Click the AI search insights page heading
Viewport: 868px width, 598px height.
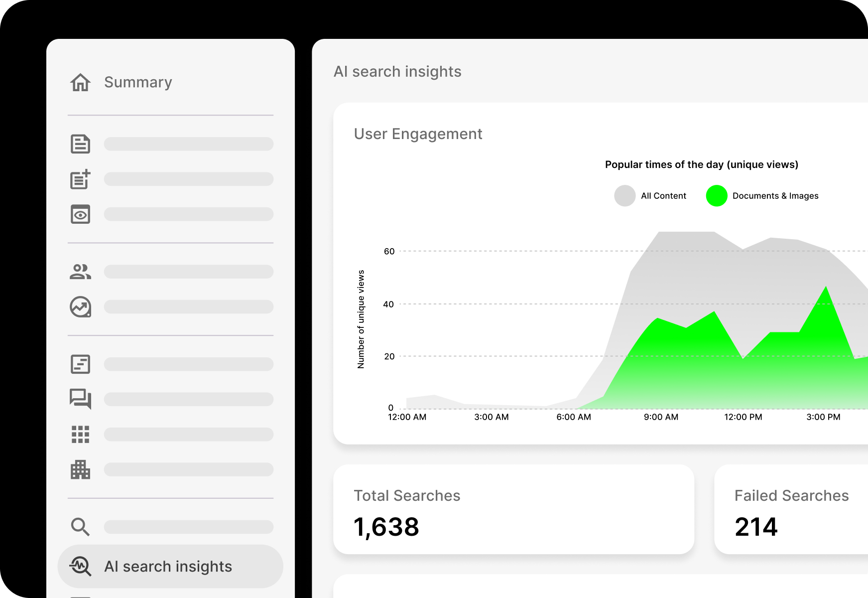(x=397, y=72)
